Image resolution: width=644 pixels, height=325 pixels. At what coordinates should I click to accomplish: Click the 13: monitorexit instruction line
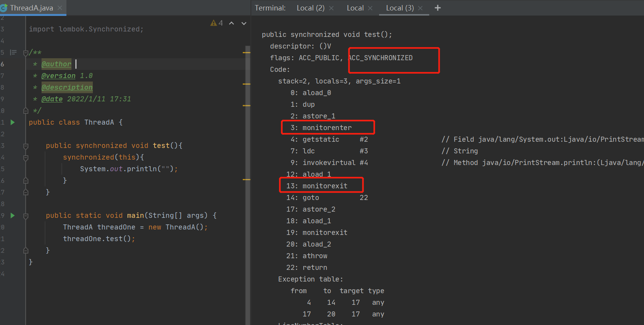point(317,186)
